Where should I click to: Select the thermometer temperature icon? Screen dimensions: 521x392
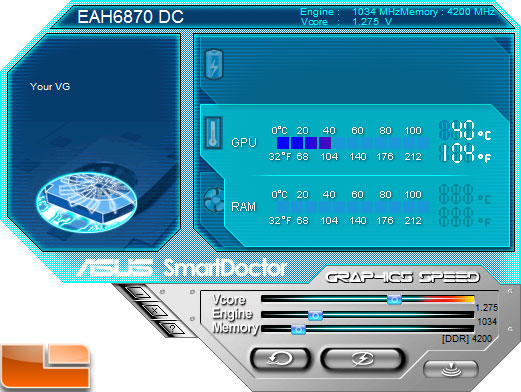(213, 133)
